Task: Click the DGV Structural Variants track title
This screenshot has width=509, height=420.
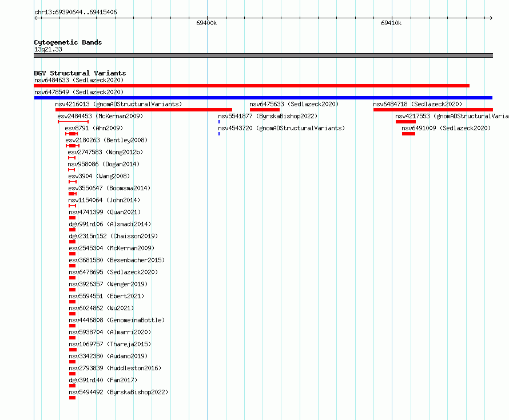Action: click(80, 73)
